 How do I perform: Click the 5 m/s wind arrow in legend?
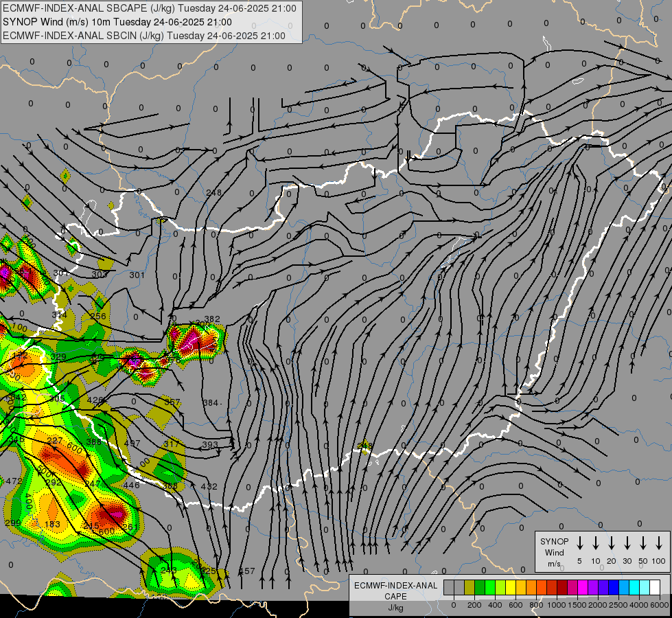pyautogui.click(x=579, y=543)
